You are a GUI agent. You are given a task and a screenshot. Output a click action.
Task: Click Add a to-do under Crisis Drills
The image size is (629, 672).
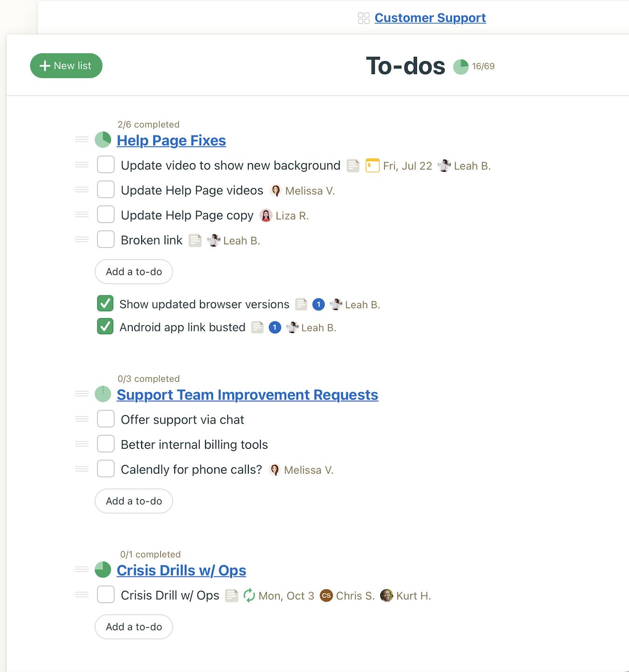(133, 627)
